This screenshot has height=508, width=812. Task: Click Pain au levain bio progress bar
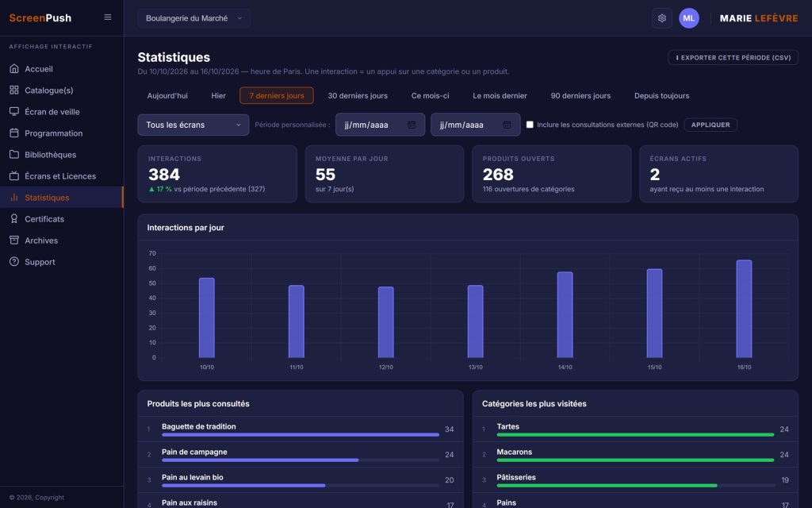click(301, 486)
